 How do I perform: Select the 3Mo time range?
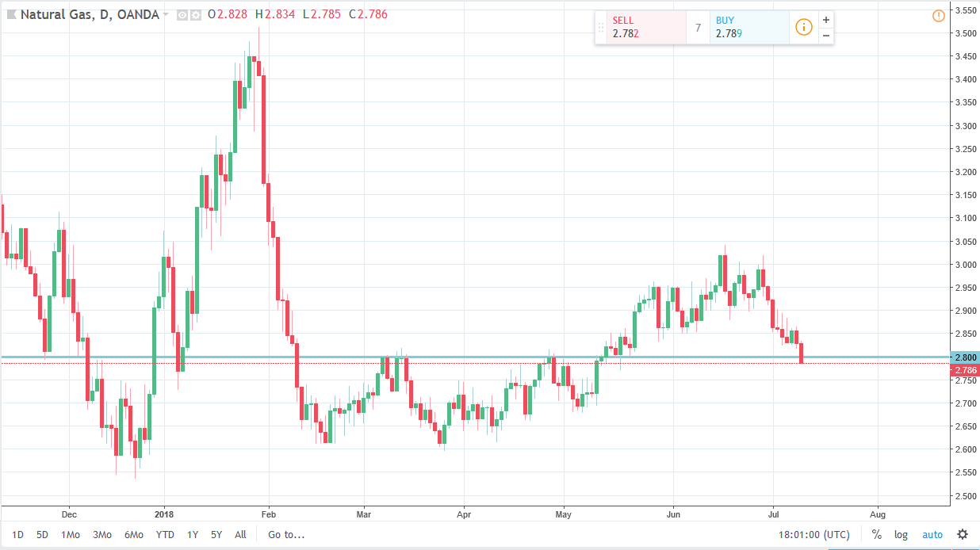tap(101, 534)
